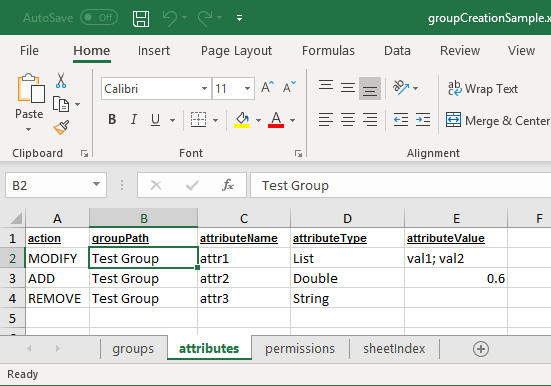551x386 pixels.
Task: Click the Cut scissors icon
Action: point(61,81)
